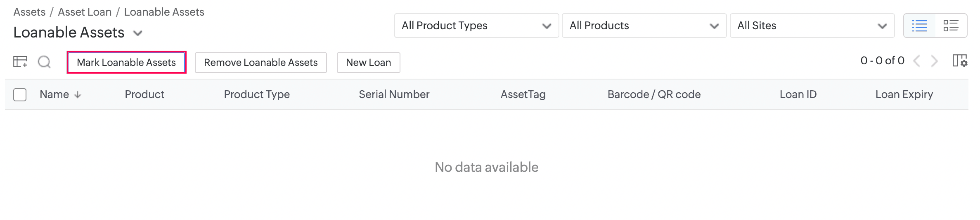Image resolution: width=980 pixels, height=220 pixels.
Task: Click Mark Loanable Assets button
Action: 126,62
